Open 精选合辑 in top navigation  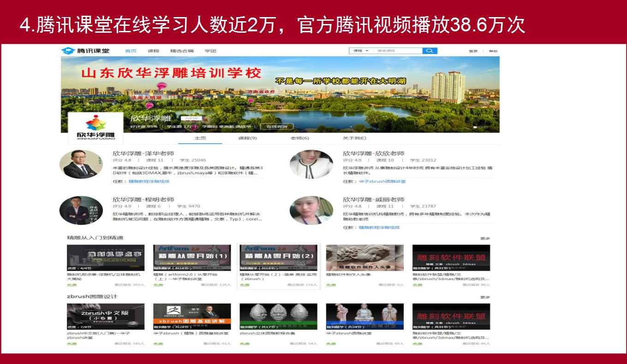(182, 51)
